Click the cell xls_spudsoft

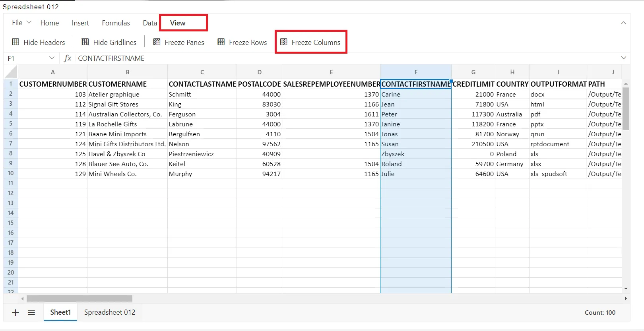pyautogui.click(x=558, y=174)
